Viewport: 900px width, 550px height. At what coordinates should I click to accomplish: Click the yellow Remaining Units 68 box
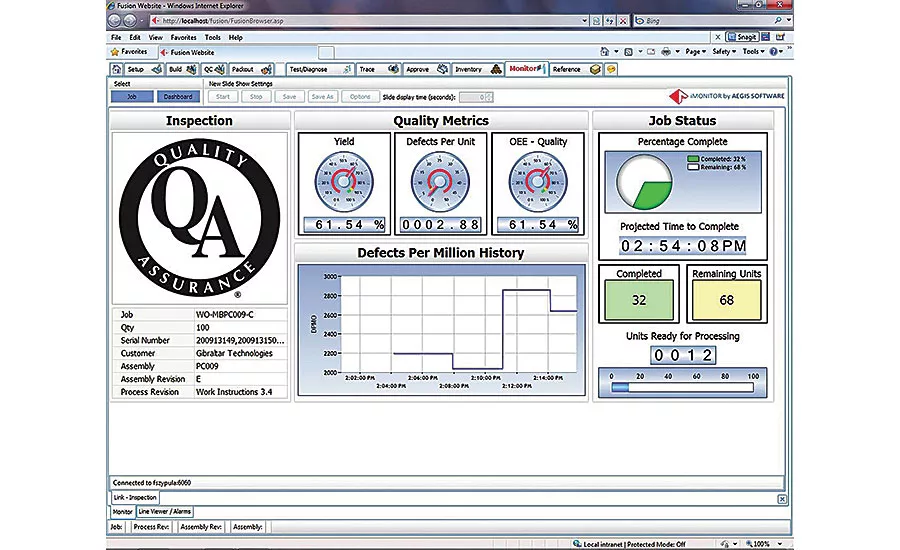727,300
